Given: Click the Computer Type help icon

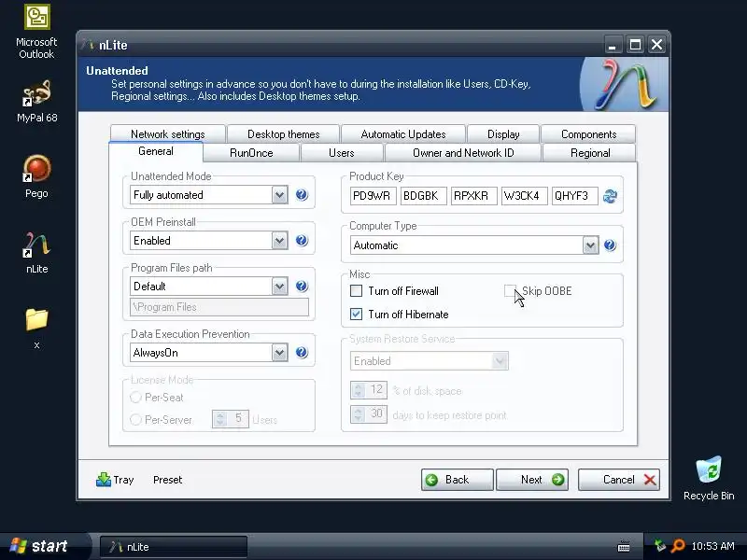Looking at the screenshot, I should [610, 245].
